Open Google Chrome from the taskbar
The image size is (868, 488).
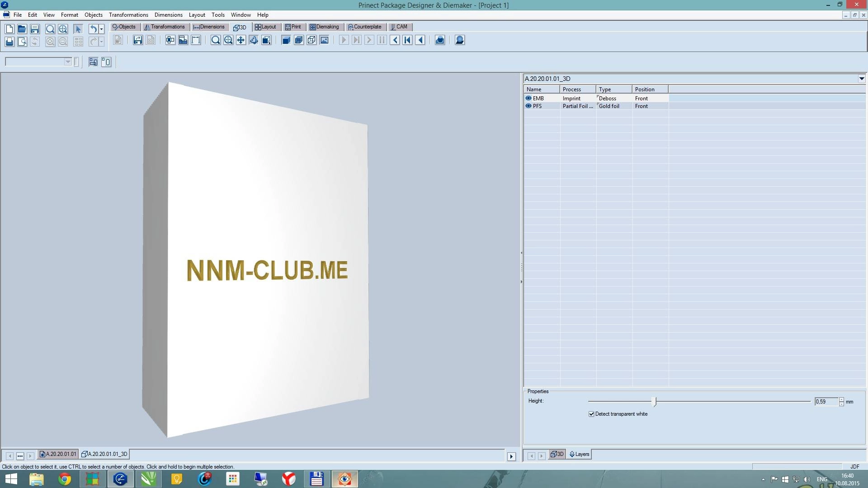[65, 479]
